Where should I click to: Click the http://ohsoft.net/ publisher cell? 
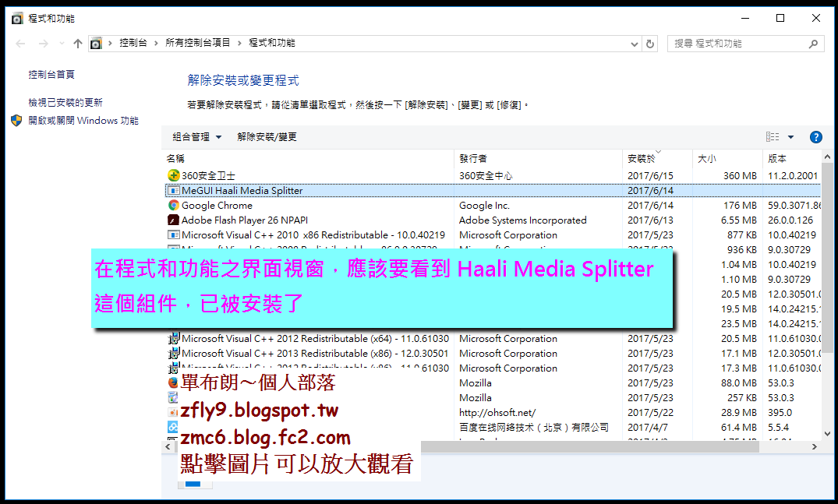click(x=497, y=413)
